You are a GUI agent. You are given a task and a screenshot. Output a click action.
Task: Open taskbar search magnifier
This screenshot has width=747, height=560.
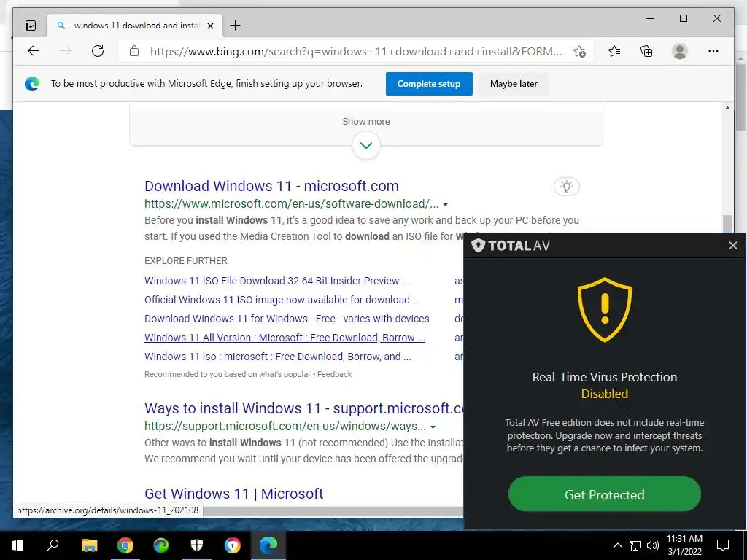coord(53,545)
